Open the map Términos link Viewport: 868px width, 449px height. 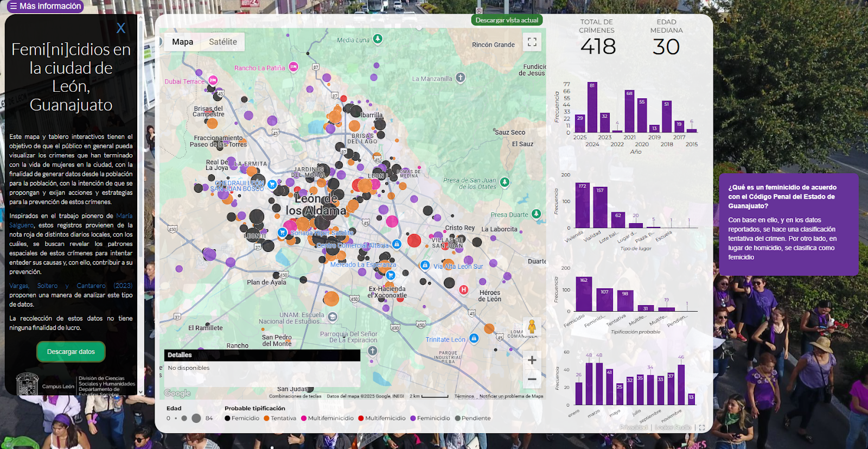click(464, 396)
